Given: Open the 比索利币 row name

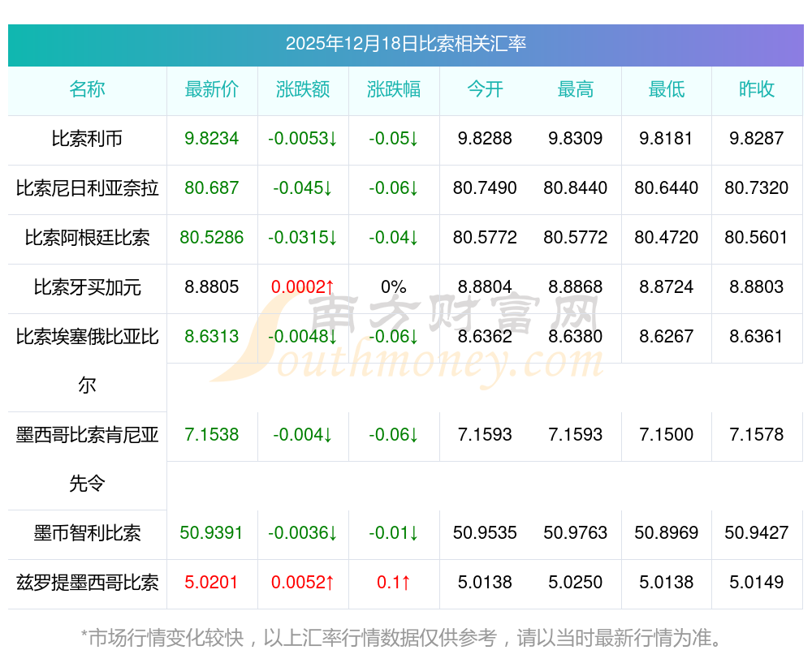Looking at the screenshot, I should coord(87,139).
